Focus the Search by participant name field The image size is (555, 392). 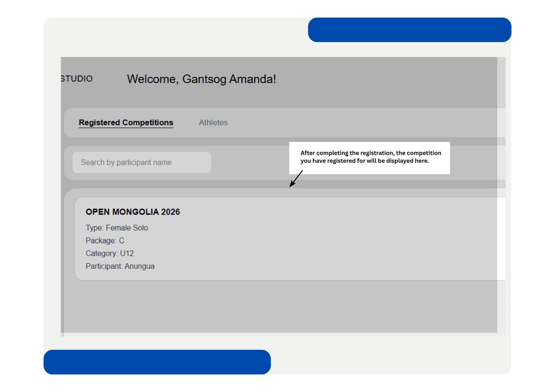142,162
